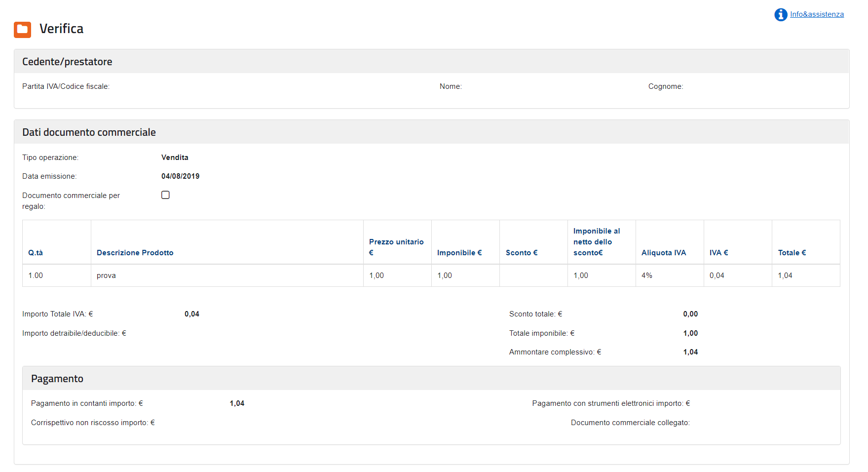Screen dimensions: 868x472
Task: Click the Corrispettivo non riscosso importo label
Action: [x=93, y=423]
